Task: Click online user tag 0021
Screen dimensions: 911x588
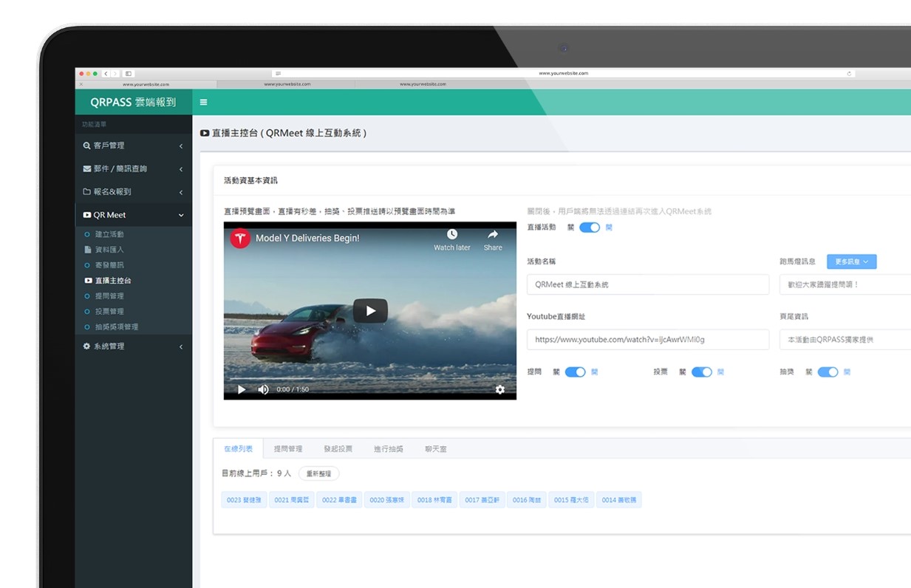Action: 291,500
